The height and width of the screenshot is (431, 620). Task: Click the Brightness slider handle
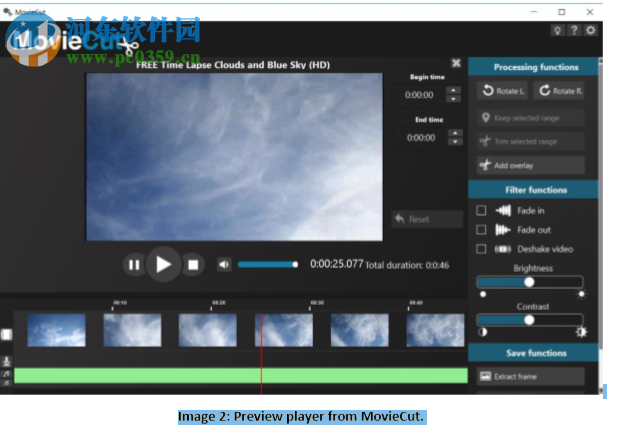tap(529, 282)
